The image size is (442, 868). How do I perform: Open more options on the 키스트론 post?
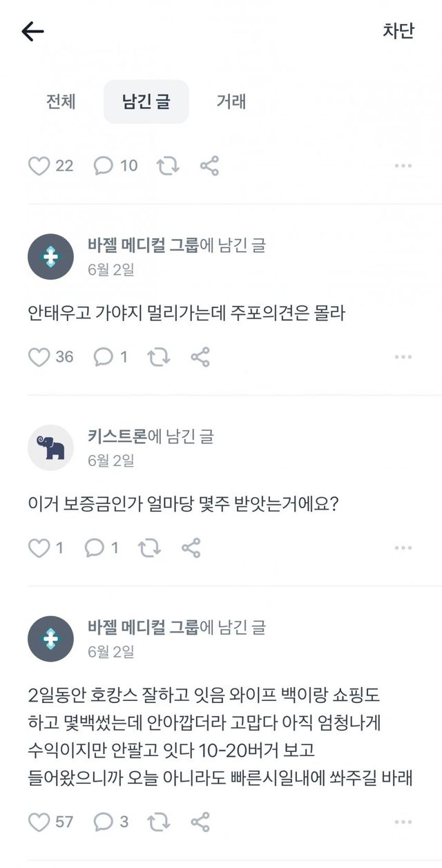(403, 548)
